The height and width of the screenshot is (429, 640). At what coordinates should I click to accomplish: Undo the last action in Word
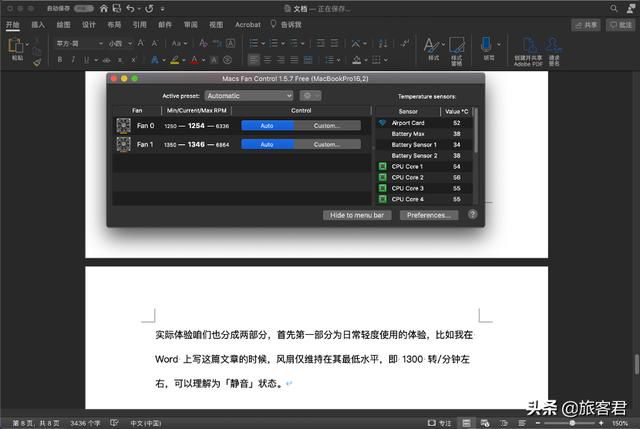click(x=130, y=8)
